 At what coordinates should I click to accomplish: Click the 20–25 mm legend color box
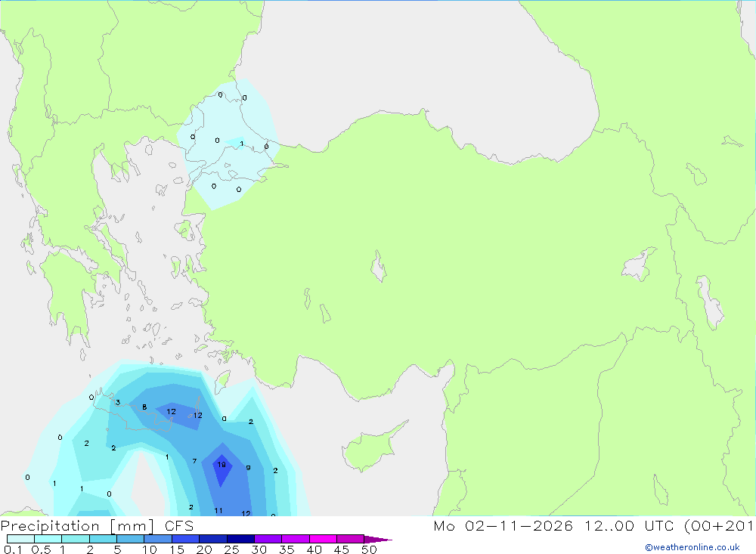(x=212, y=539)
